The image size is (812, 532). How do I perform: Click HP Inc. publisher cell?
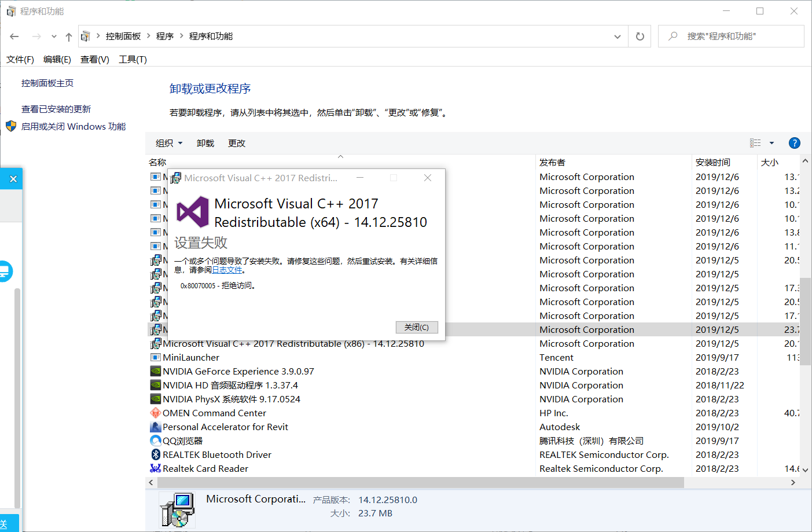tap(554, 413)
